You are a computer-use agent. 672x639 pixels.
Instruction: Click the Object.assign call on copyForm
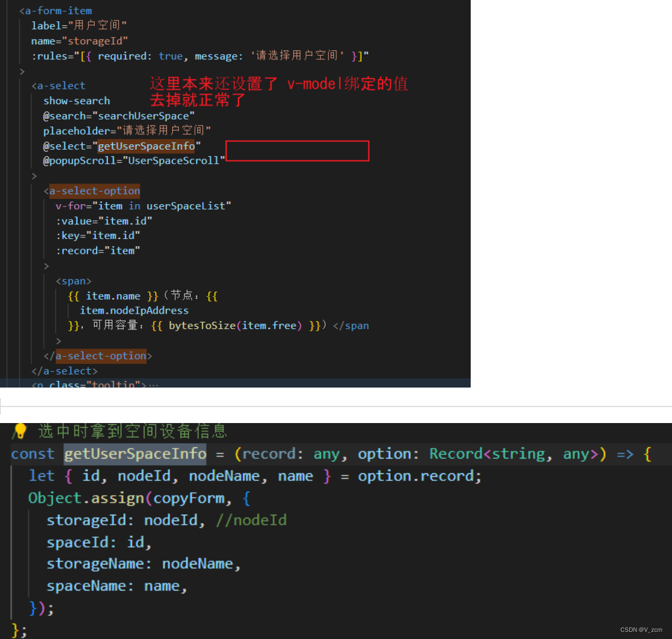(107, 498)
